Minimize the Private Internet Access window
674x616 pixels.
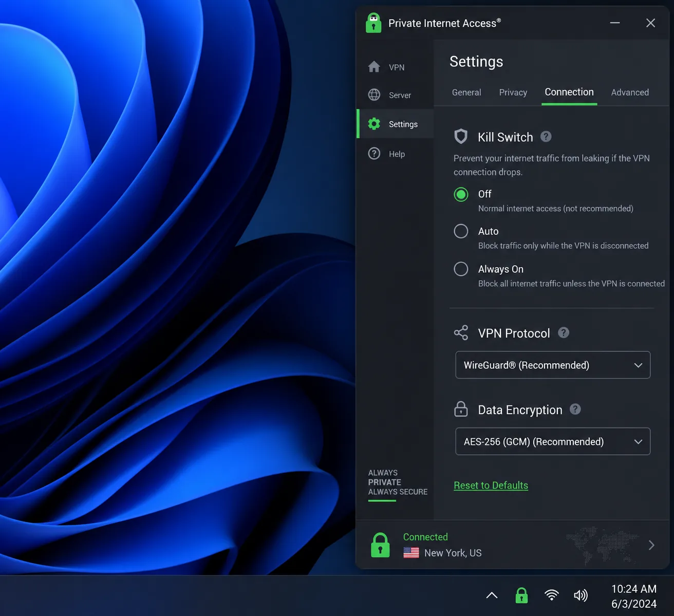tap(615, 23)
